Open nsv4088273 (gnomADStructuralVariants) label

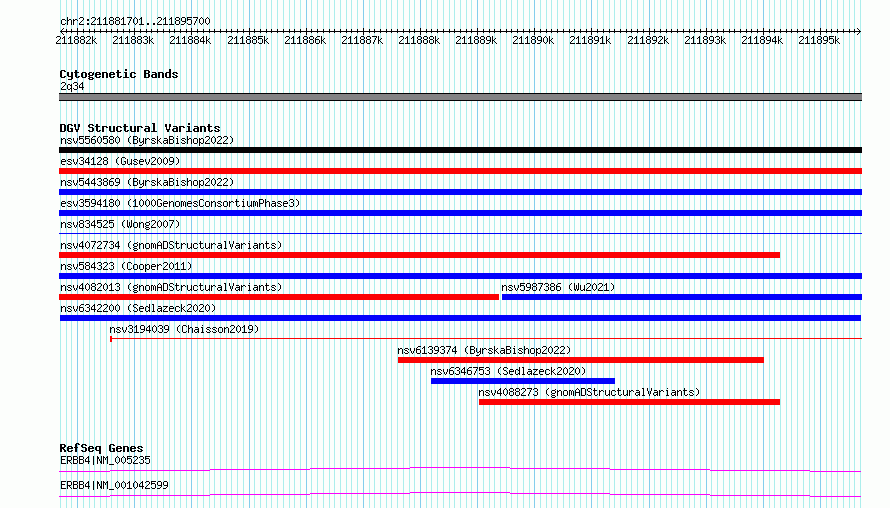[x=589, y=392]
